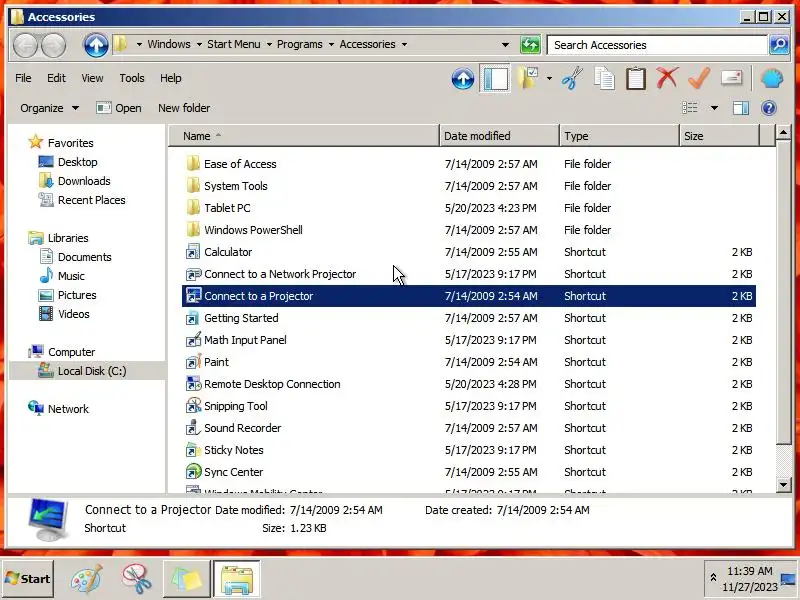Open the Paint icon on the taskbar
The image size is (800, 600).
click(86, 580)
